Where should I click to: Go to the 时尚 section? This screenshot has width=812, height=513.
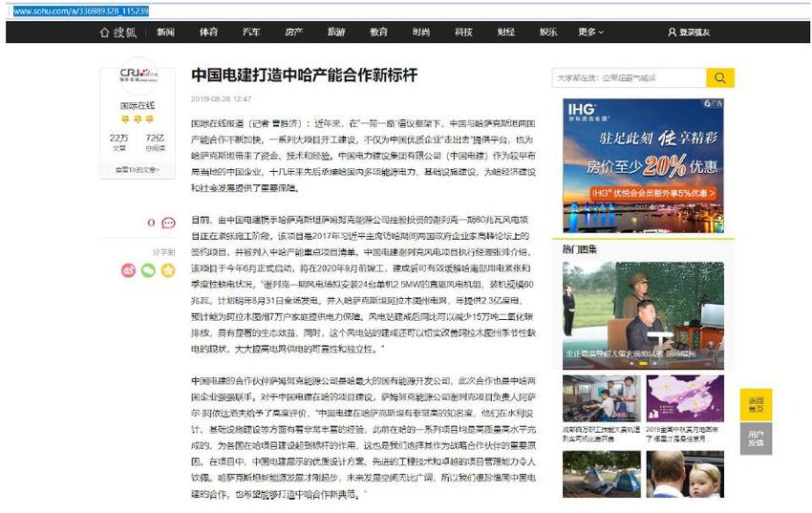[x=421, y=32]
